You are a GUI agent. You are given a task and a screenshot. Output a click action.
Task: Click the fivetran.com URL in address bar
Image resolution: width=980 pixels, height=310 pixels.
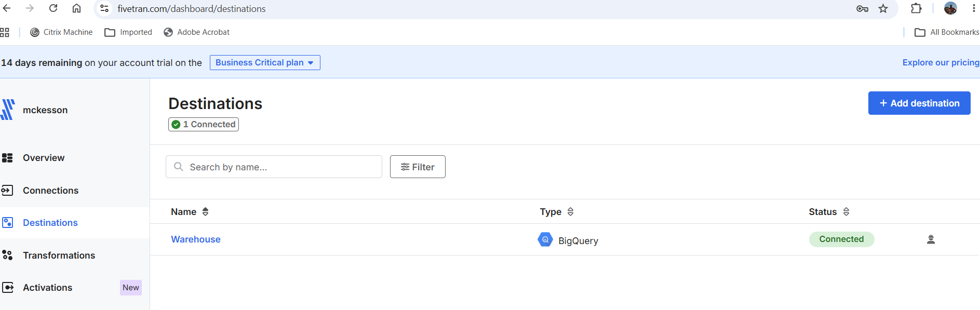click(192, 9)
